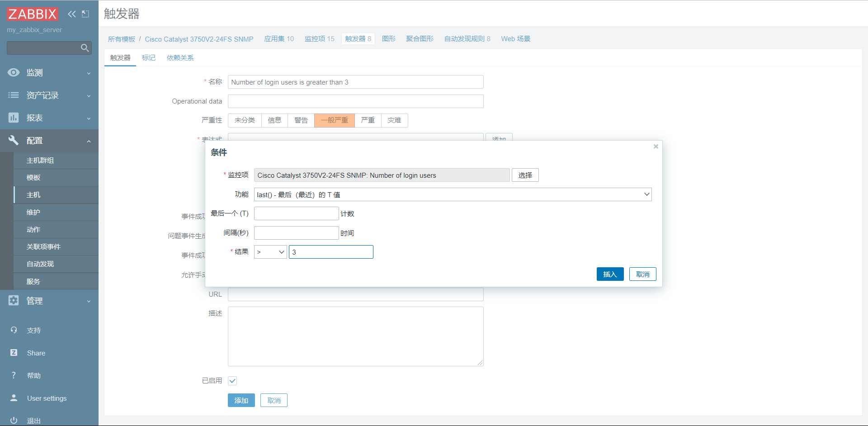Screen dimensions: 868x426
Task: Click the 最后一个 (T) input field
Action: pyautogui.click(x=297, y=213)
